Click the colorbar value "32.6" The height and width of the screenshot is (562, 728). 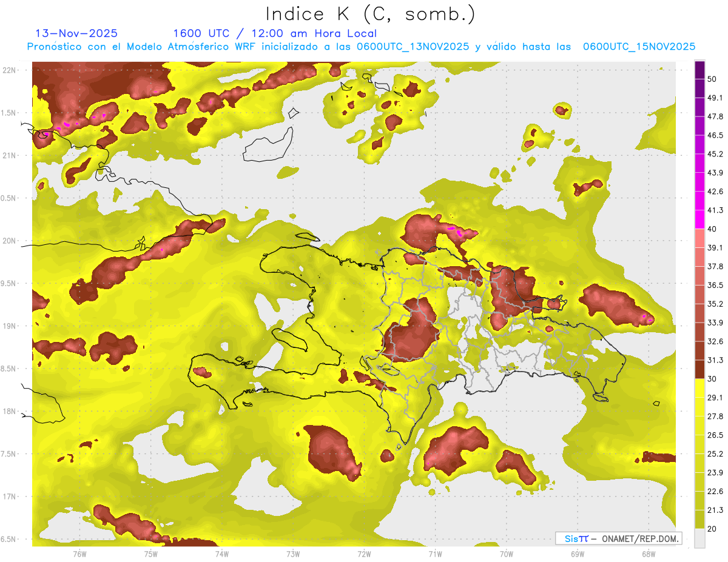click(715, 341)
